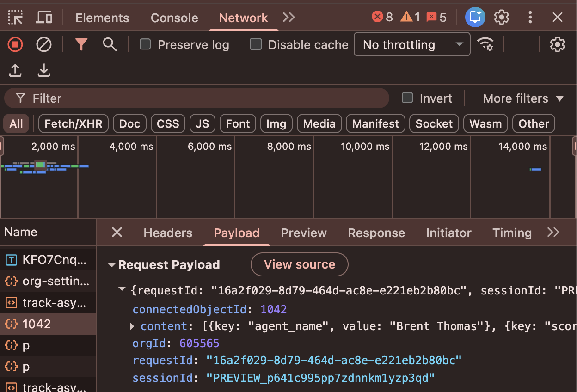
Task: Enable the Preserve log checkbox
Action: [145, 44]
